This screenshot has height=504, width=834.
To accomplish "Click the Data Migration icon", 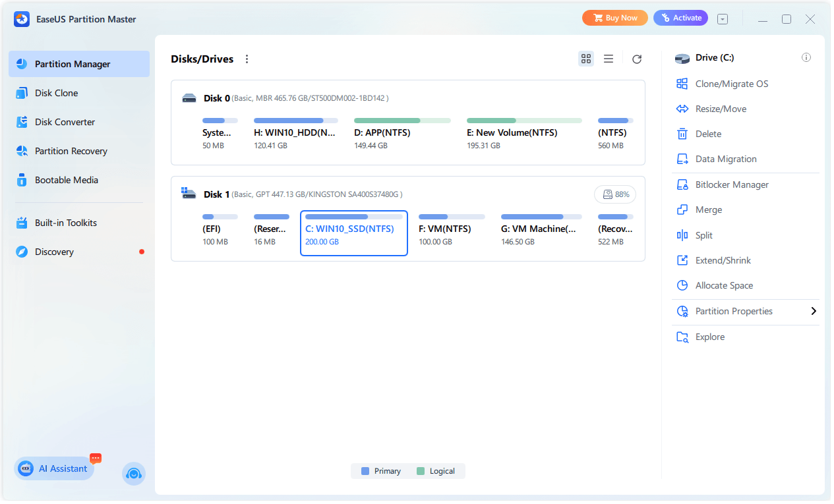I will pos(682,159).
